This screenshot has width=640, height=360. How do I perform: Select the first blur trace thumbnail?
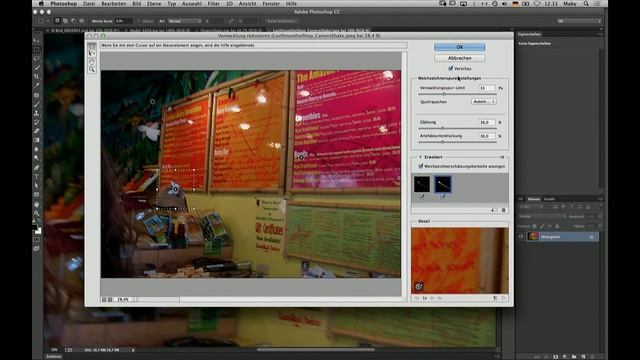(x=422, y=184)
